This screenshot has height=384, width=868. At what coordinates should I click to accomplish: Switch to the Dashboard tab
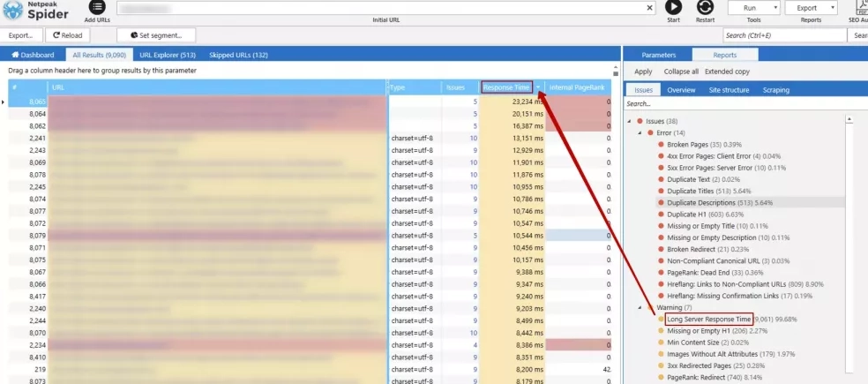click(x=33, y=55)
